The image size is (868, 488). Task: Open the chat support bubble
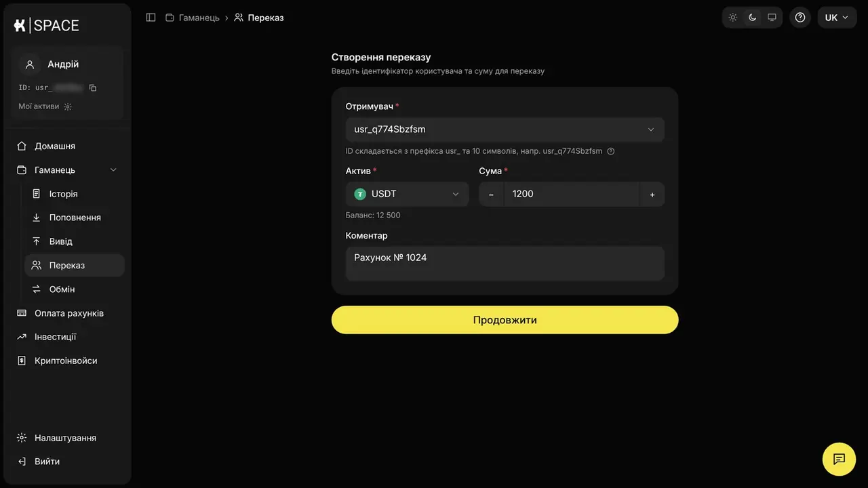(x=839, y=459)
